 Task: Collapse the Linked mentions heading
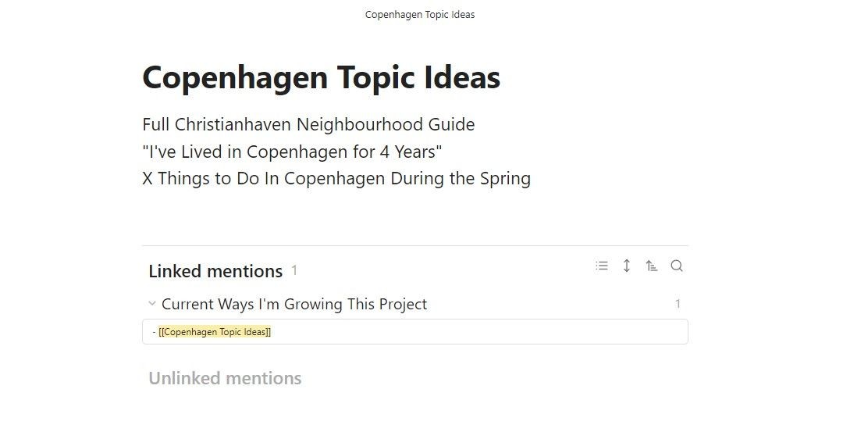215,272
